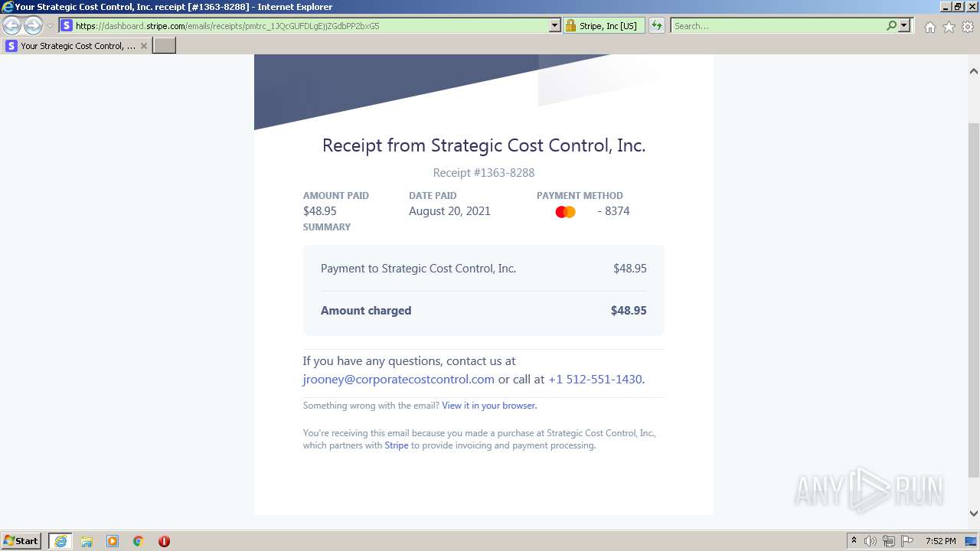Screen dimensions: 980x551
Task: Open the Chrome taskbar icon
Action: click(139, 541)
